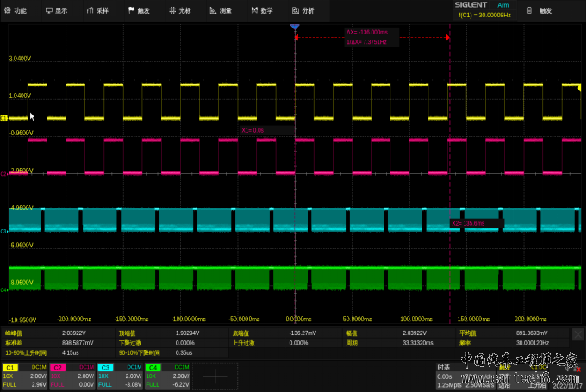Select the 顶端值 top value measurement

128,333
